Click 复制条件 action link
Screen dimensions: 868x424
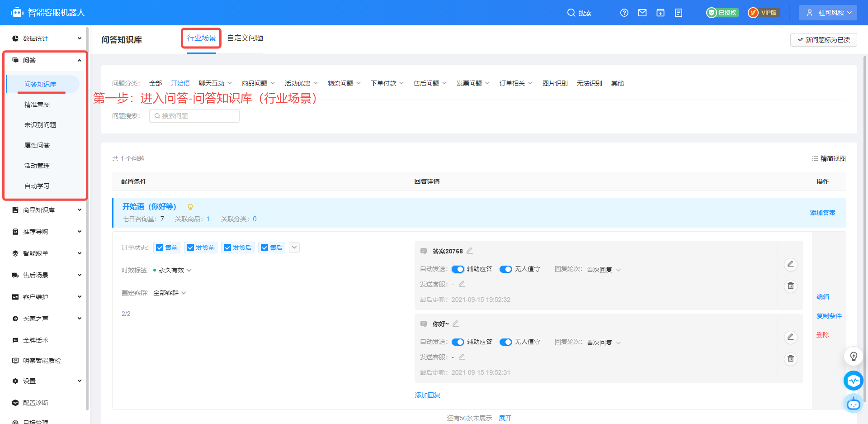click(829, 316)
